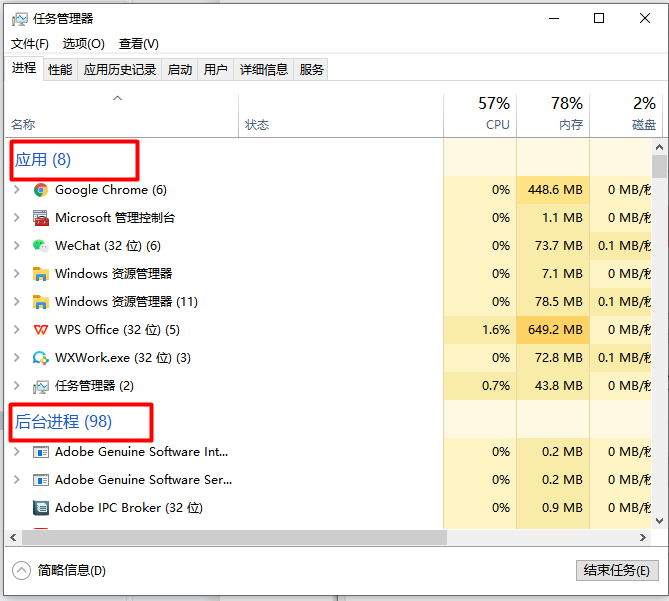The height and width of the screenshot is (601, 669).
Task: Select the 0.9 MB memory cell
Action: (553, 508)
